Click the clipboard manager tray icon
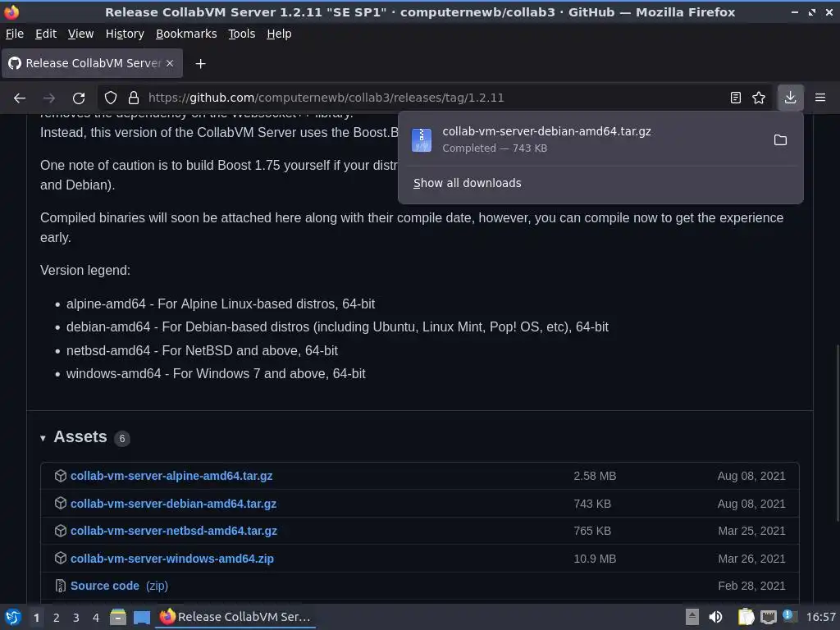 (746, 617)
